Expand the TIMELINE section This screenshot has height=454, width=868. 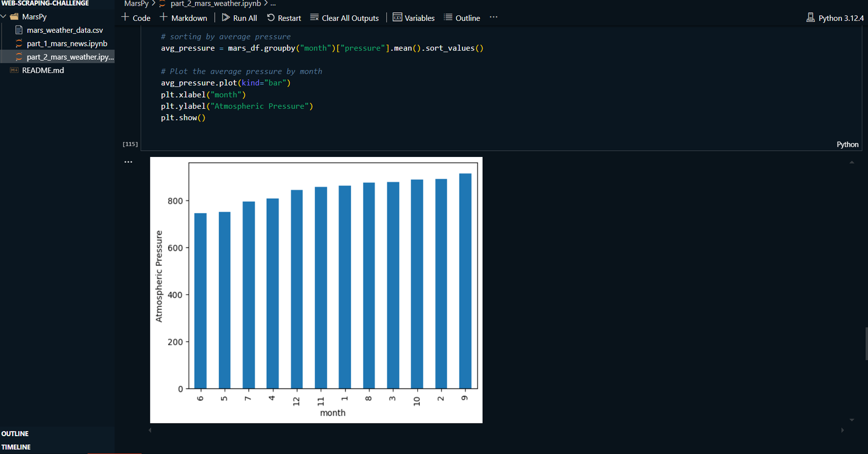tap(16, 447)
